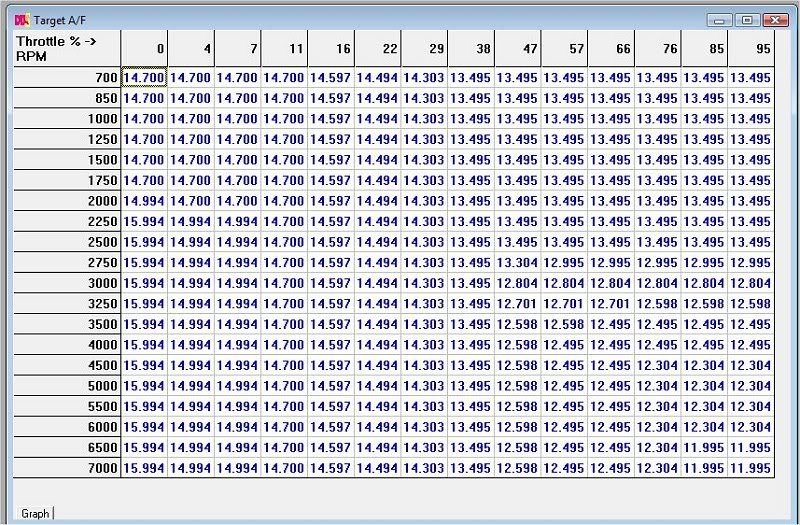The height and width of the screenshot is (525, 800).
Task: Click the 1250 RPM row header
Action: 68,139
